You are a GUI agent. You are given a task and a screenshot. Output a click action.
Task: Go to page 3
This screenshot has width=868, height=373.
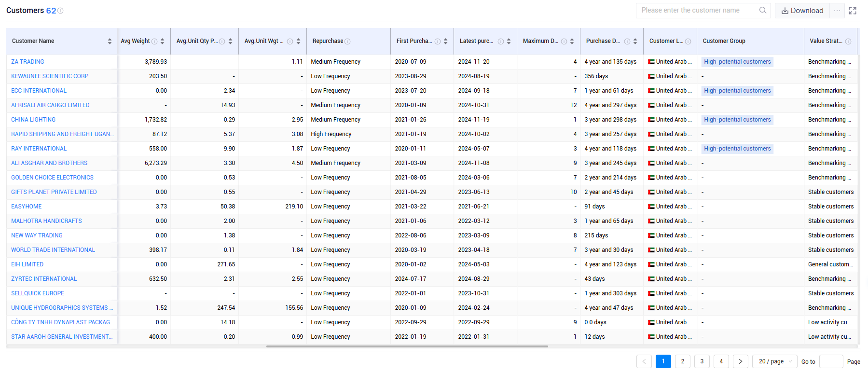[x=702, y=361]
